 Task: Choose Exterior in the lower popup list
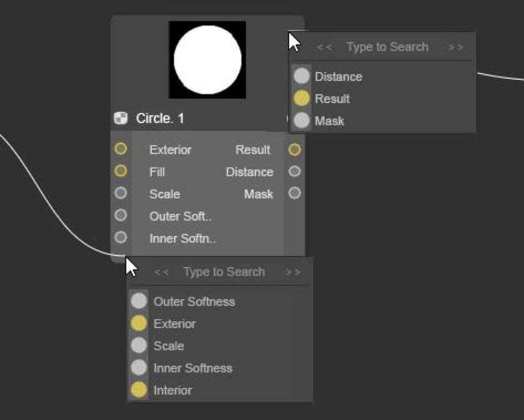pos(174,324)
